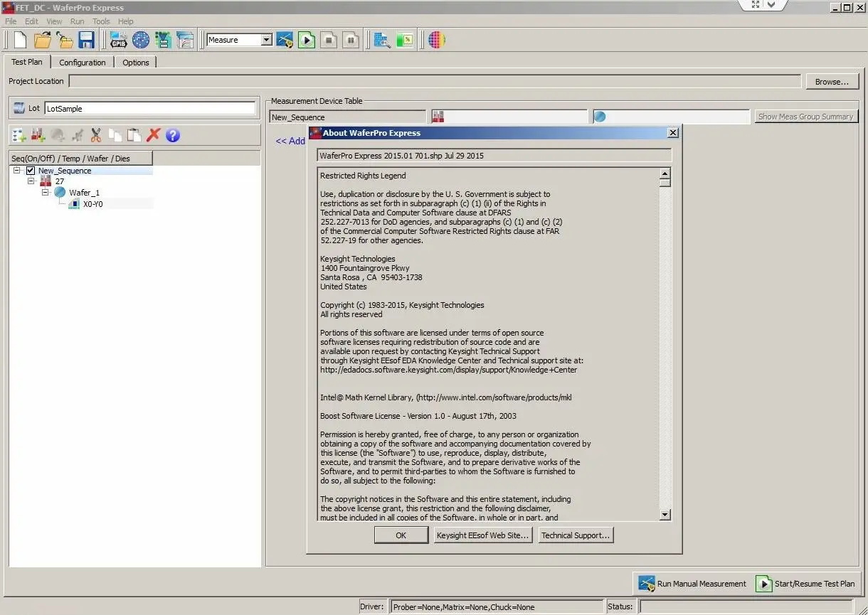Click the Technical Support button
868x615 pixels.
(576, 535)
